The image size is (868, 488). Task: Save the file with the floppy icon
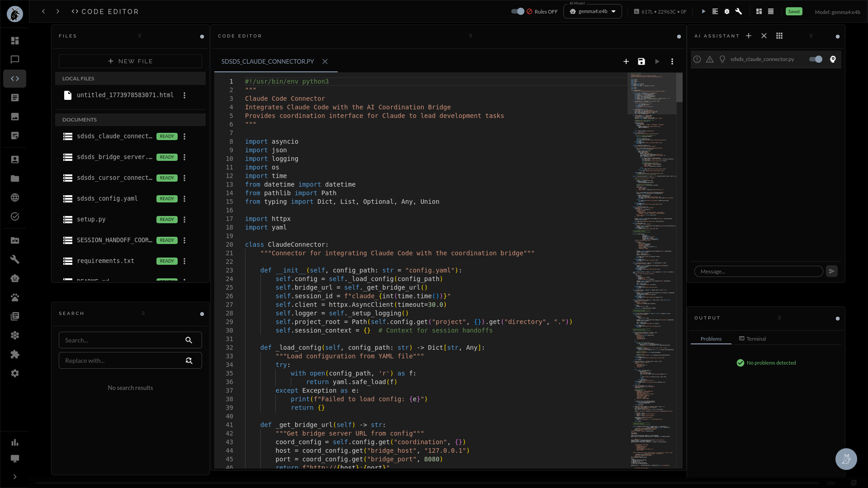pyautogui.click(x=642, y=61)
